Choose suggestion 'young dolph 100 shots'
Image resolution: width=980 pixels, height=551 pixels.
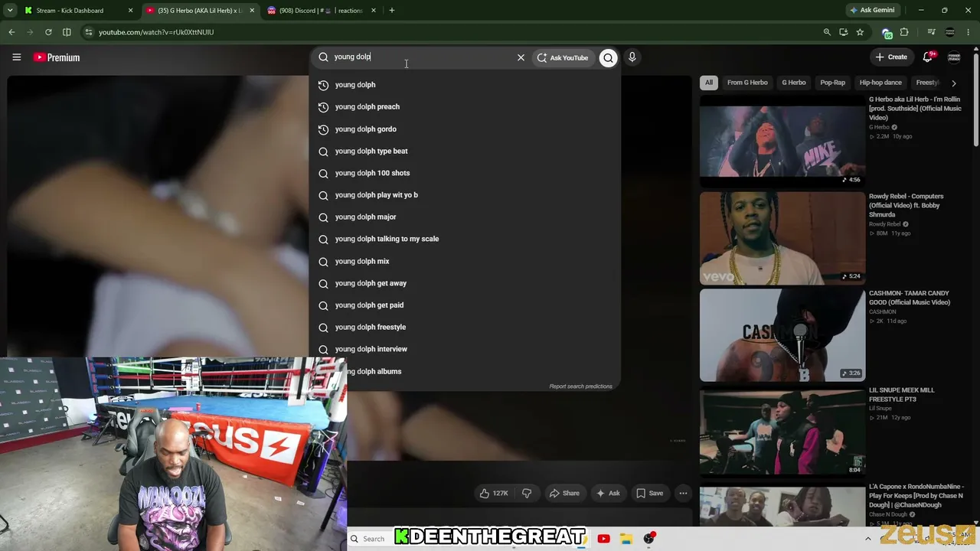click(465, 173)
